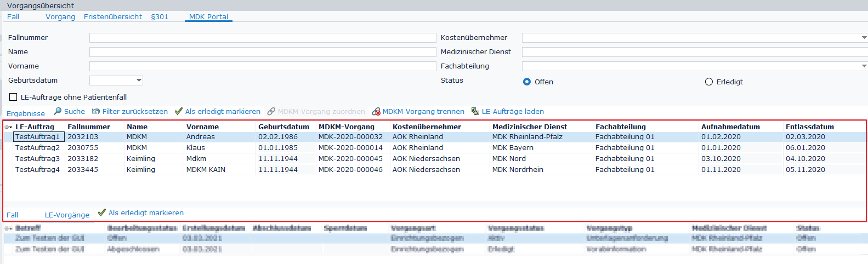
Task: Open column chooser icon before Betreff header
Action: [x=8, y=228]
